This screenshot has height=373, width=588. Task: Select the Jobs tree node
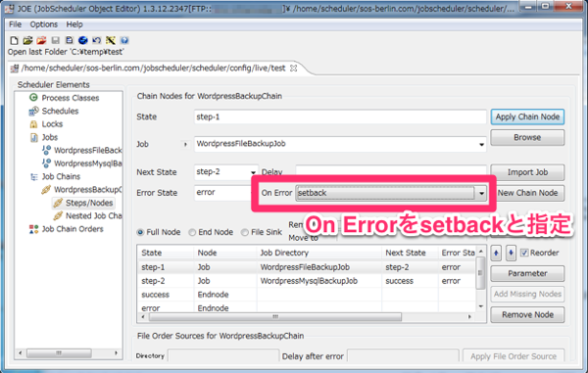click(50, 137)
